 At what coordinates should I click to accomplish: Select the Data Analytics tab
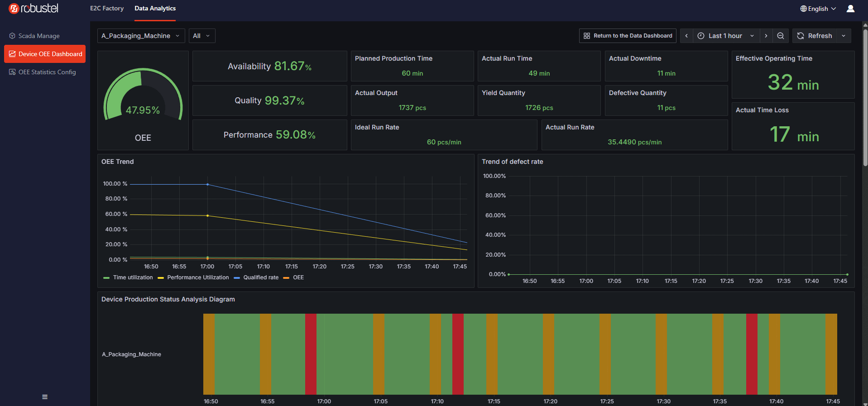(x=155, y=8)
